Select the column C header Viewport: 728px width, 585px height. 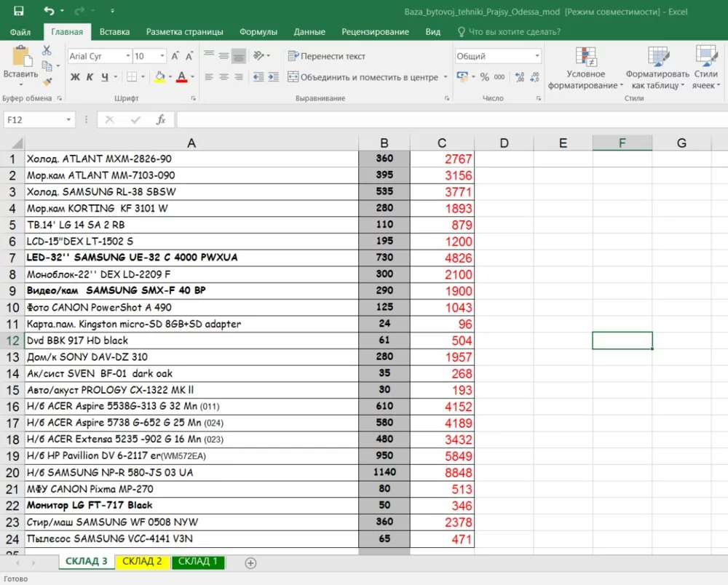442,143
